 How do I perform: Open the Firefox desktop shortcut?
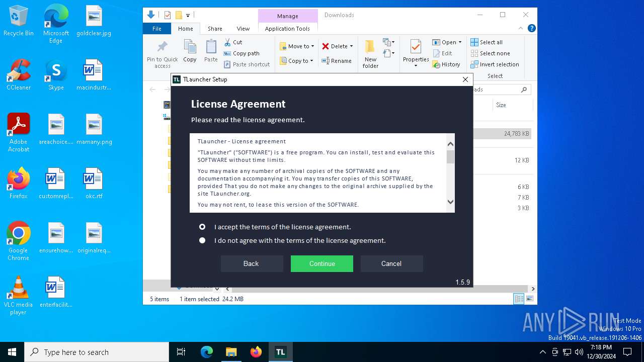coord(19,184)
